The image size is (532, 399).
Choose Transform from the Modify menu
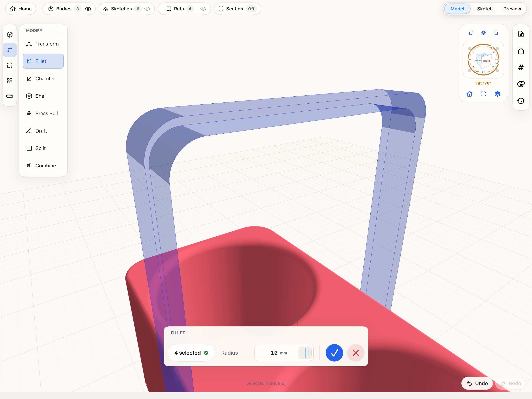43,44
